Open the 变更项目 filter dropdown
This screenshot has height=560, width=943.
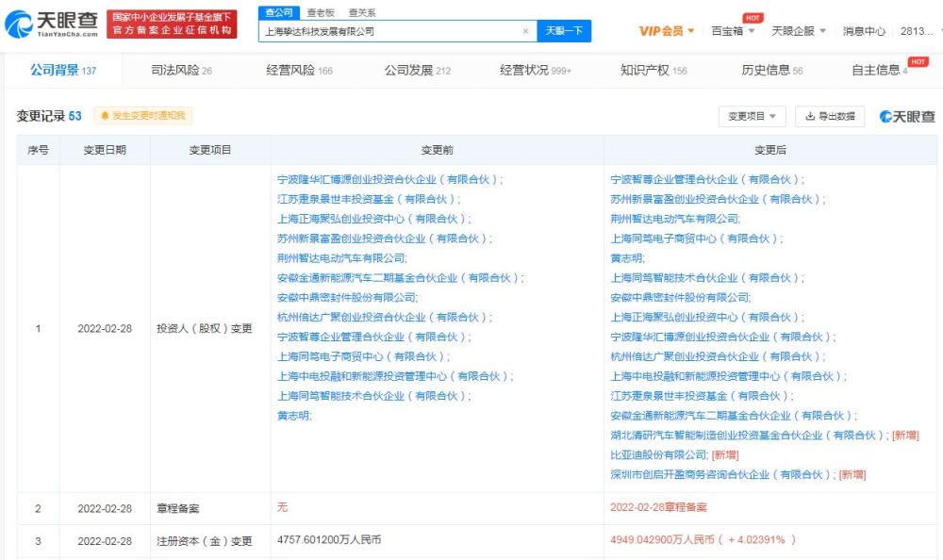[x=750, y=115]
